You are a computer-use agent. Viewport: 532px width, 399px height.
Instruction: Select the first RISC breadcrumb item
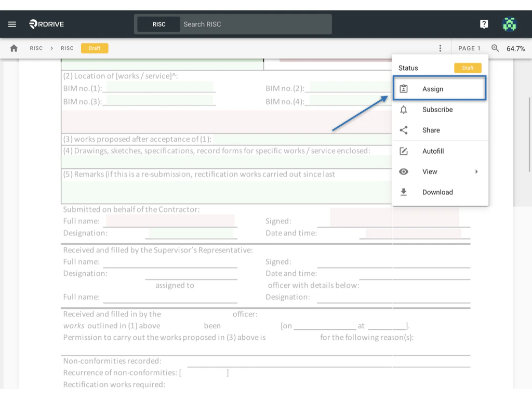tap(36, 48)
